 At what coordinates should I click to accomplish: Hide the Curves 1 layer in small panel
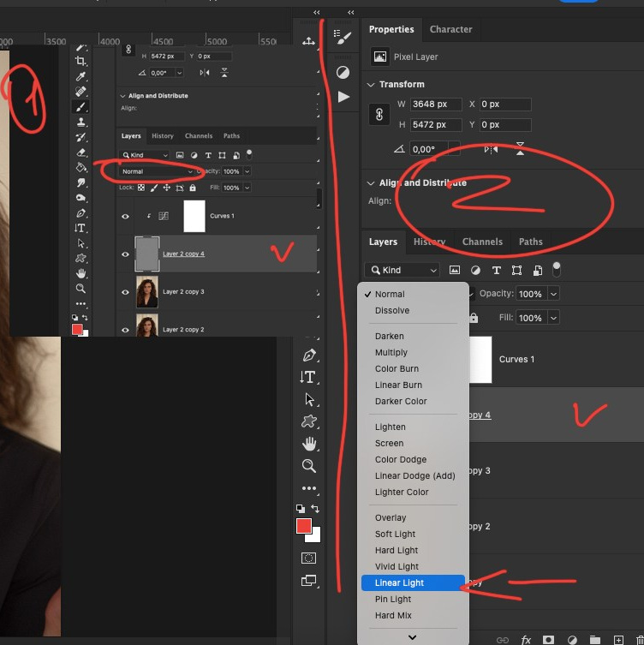coord(125,217)
